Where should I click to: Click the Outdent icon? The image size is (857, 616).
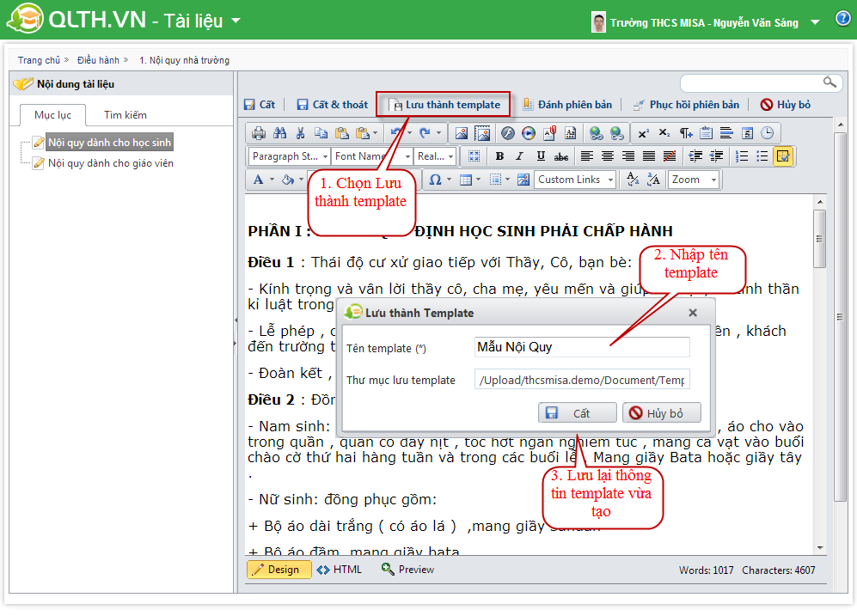coord(716,156)
